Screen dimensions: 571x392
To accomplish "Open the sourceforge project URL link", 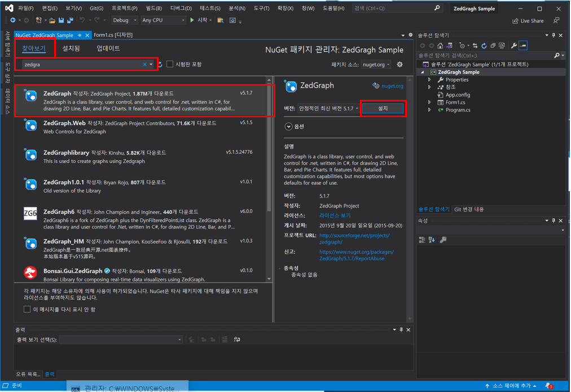I will [354, 239].
